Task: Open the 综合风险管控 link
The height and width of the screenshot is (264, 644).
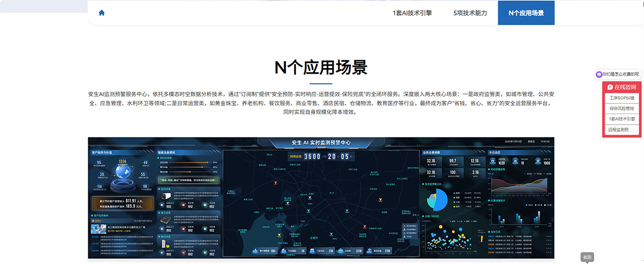Action: coord(622,109)
